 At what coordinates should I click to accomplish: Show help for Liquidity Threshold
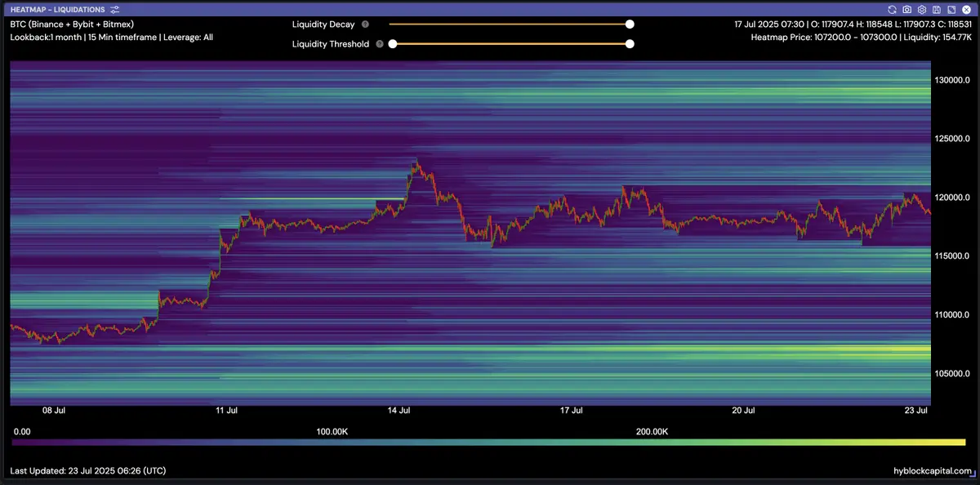click(380, 44)
